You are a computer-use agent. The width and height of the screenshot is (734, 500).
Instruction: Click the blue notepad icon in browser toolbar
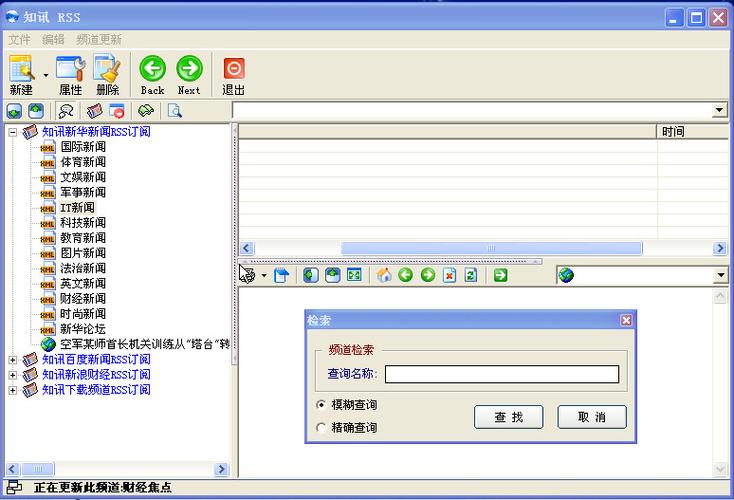click(282, 275)
